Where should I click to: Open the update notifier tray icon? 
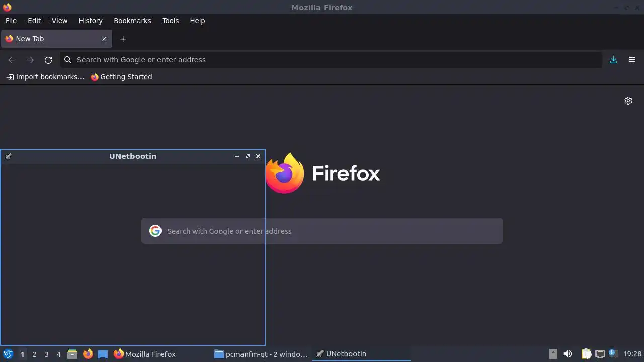pos(613,353)
